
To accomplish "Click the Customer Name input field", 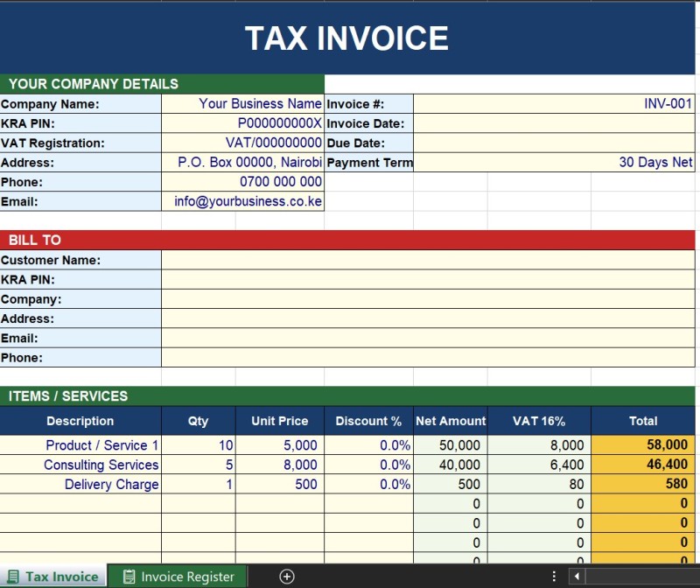I will pyautogui.click(x=428, y=260).
